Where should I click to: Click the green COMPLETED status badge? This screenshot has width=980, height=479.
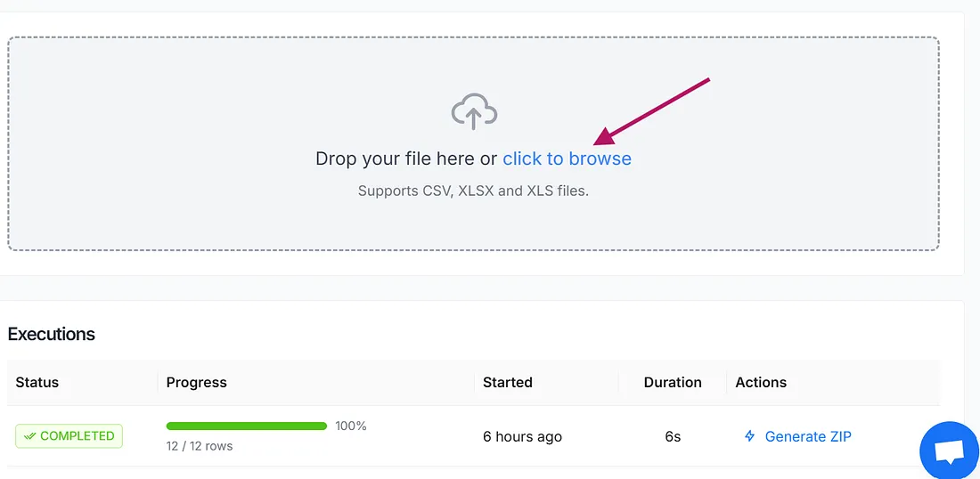point(69,436)
